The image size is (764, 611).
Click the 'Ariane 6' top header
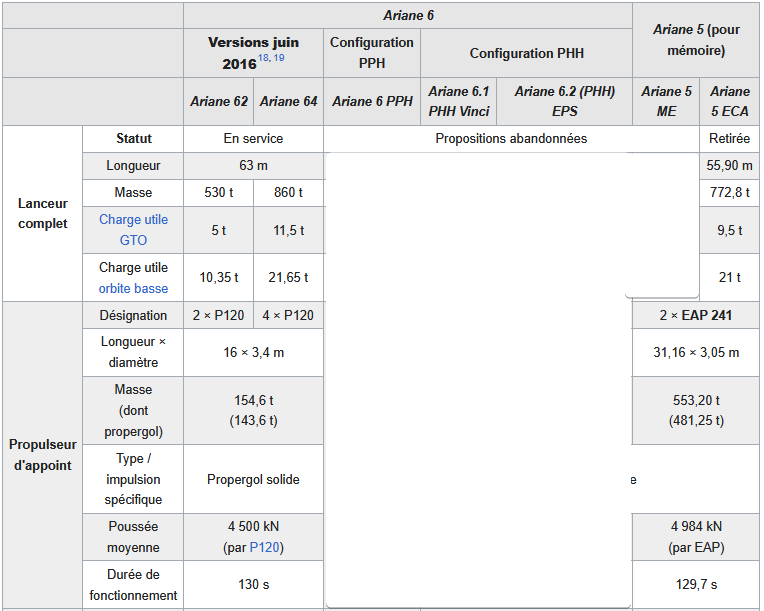pos(408,16)
